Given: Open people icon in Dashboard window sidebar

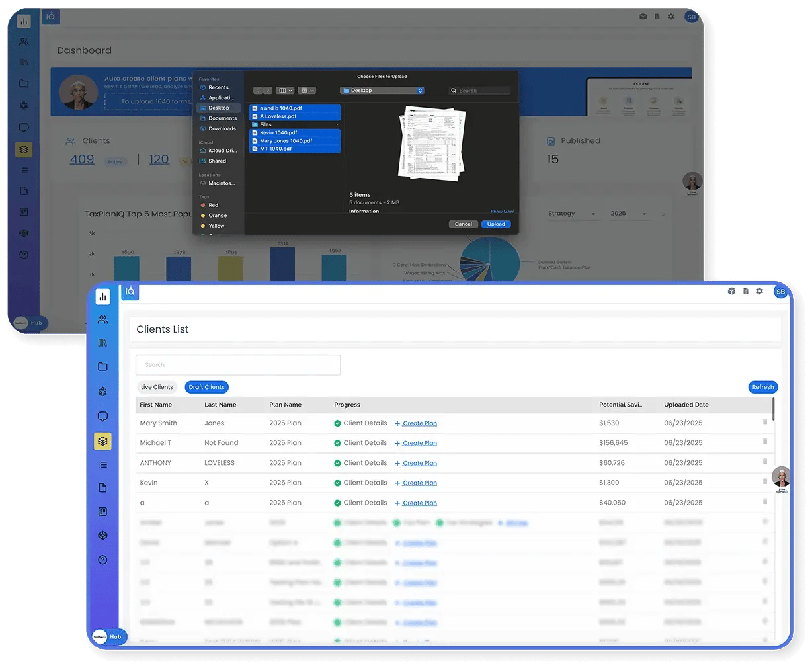Looking at the screenshot, I should 24,41.
